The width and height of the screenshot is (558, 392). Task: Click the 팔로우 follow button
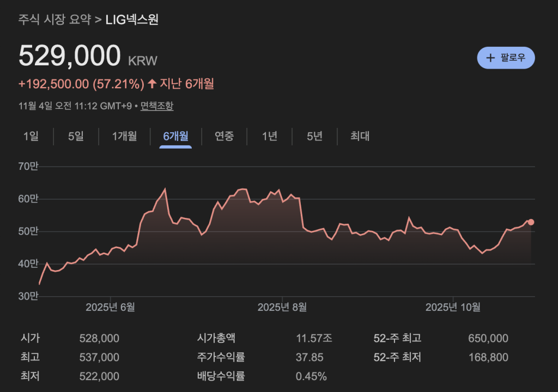[506, 58]
